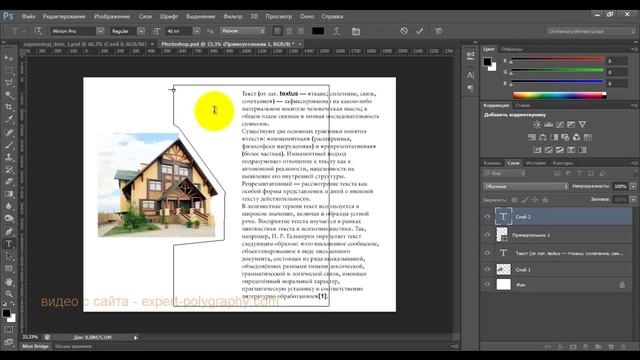Viewport: 640px width, 360px height.
Task: Select the Pen tool
Action: (x=9, y=231)
